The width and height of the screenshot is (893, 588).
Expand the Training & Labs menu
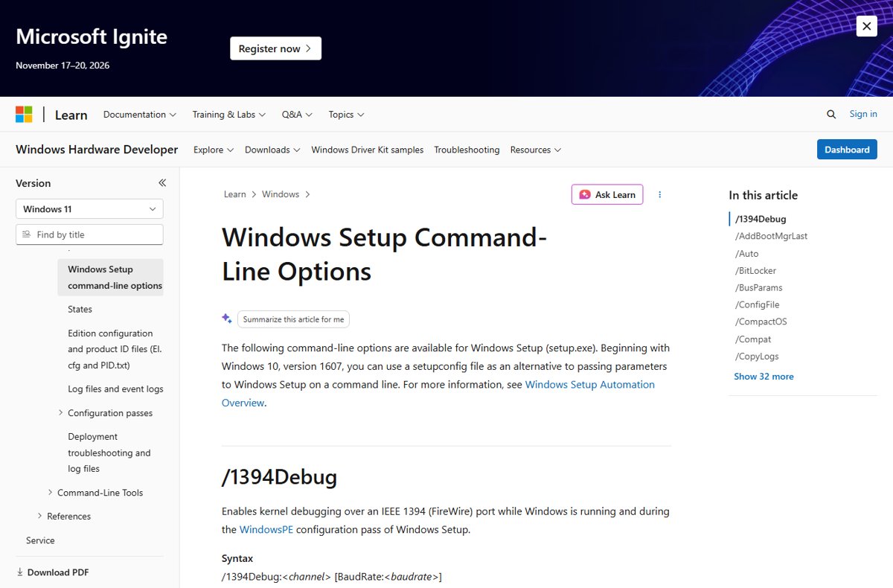(229, 115)
